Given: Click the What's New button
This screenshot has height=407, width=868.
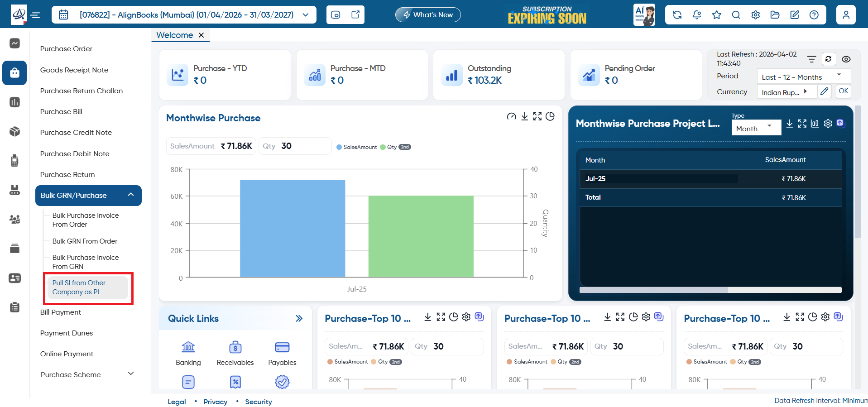Looking at the screenshot, I should click(428, 15).
